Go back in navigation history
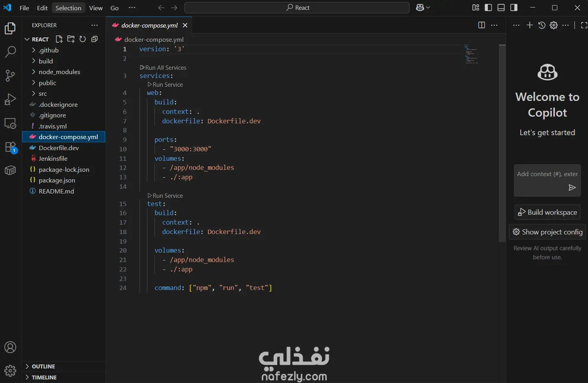Viewport: 588px width, 383px height. pyautogui.click(x=161, y=8)
